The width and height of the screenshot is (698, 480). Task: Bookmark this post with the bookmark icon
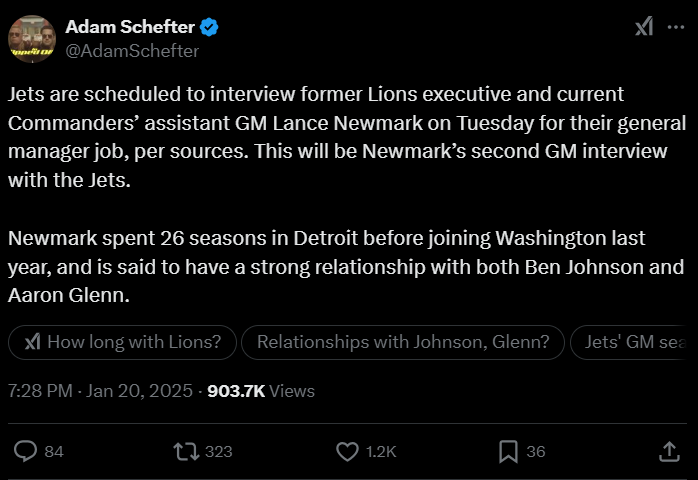click(x=508, y=452)
